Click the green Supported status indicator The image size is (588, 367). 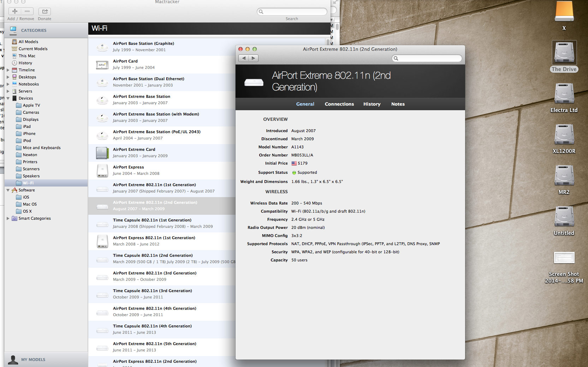(294, 173)
